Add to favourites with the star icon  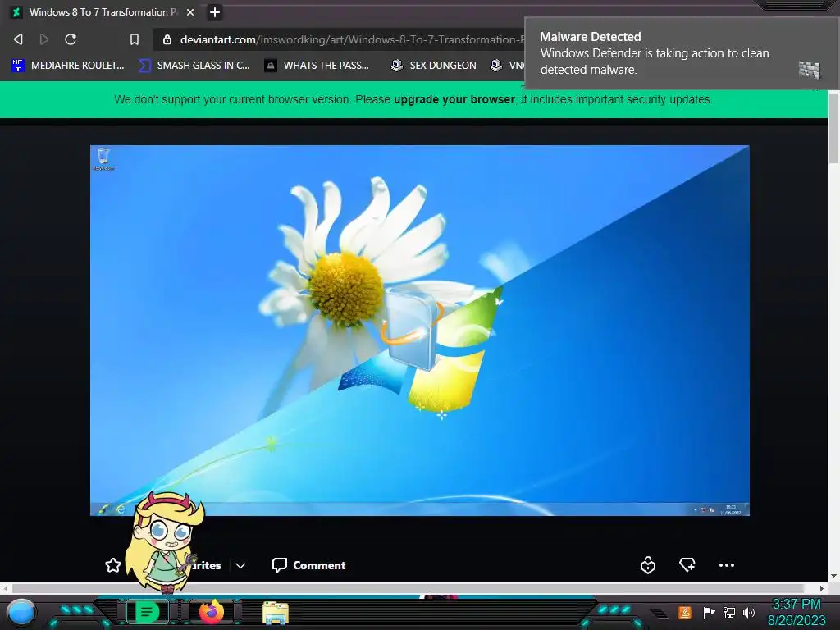click(113, 565)
